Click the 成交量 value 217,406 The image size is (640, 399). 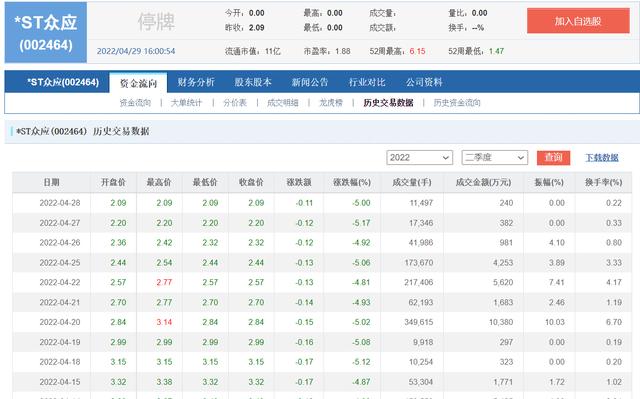[419, 282]
